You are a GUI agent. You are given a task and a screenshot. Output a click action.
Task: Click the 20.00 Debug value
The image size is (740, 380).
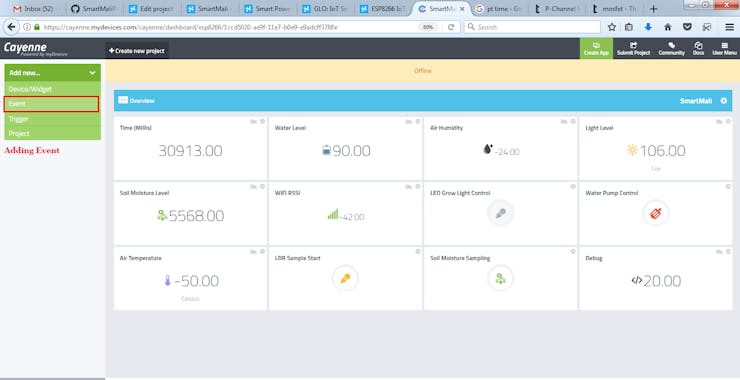click(x=662, y=281)
